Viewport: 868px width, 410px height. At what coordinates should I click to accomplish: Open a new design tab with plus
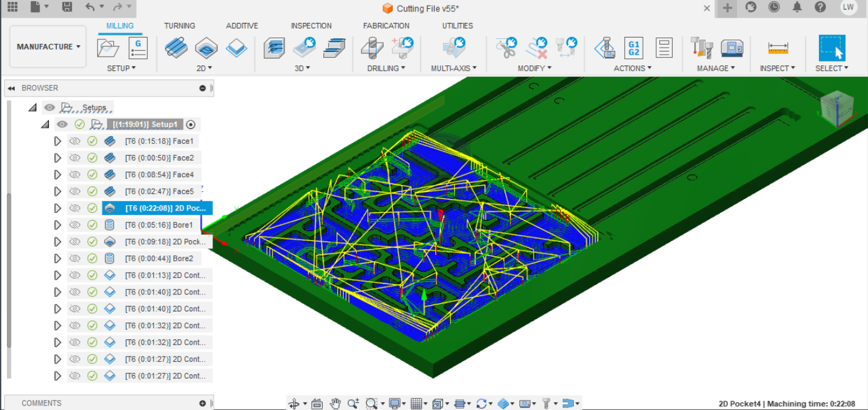click(x=727, y=8)
